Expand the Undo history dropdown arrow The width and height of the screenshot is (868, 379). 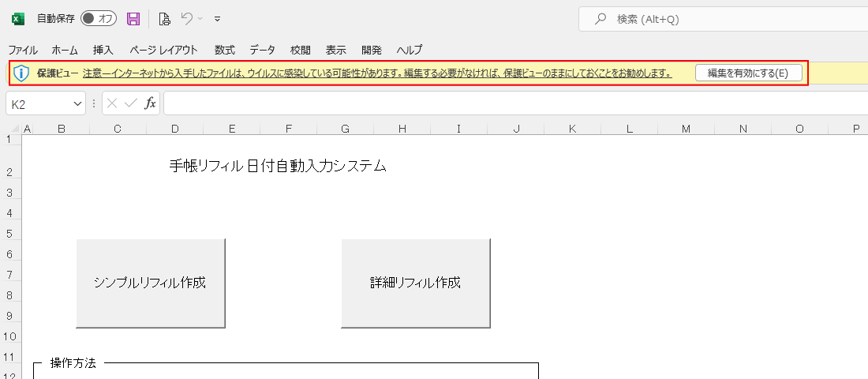(x=200, y=19)
